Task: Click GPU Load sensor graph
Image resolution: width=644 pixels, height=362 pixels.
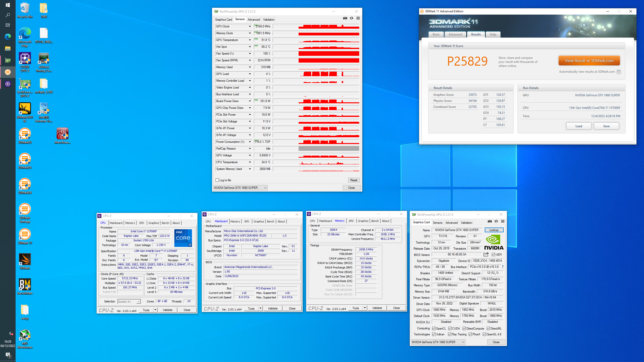Action: (x=316, y=74)
